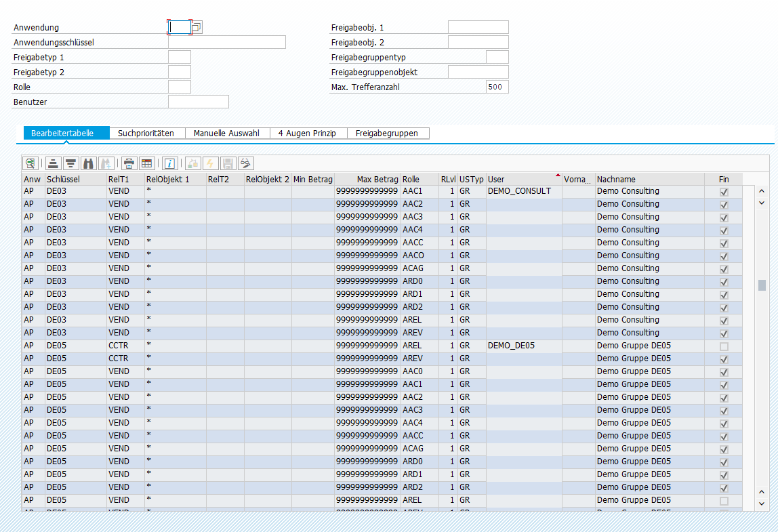Click the blue Information icon
778x532 pixels.
tap(169, 163)
